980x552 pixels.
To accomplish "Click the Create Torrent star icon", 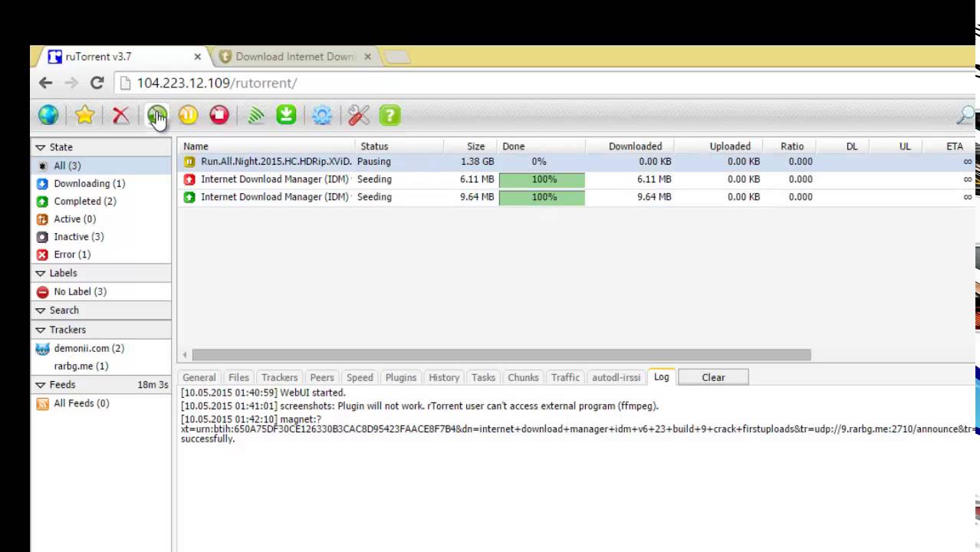I will 84,116.
